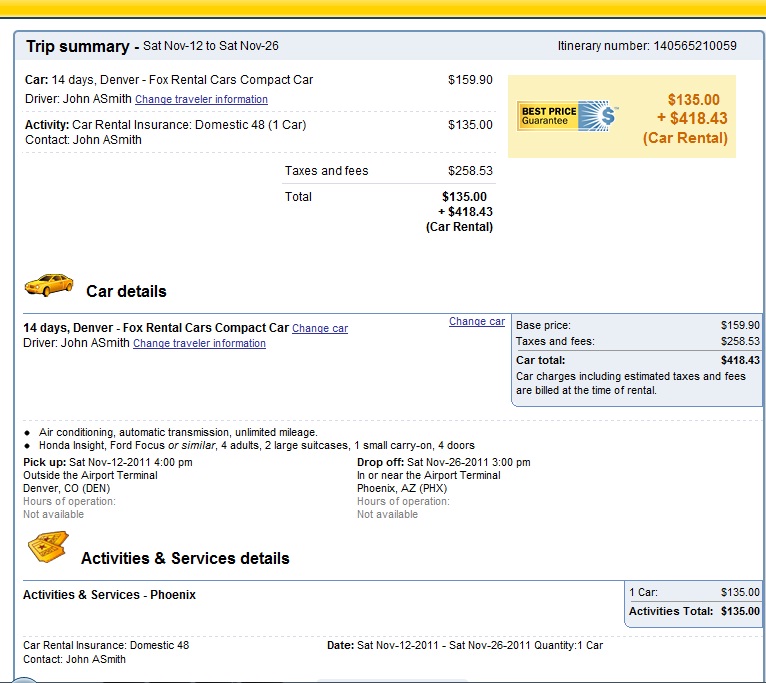Click the Car total $418.43 amount
Viewport: 766px width, 683px height.
click(740, 361)
